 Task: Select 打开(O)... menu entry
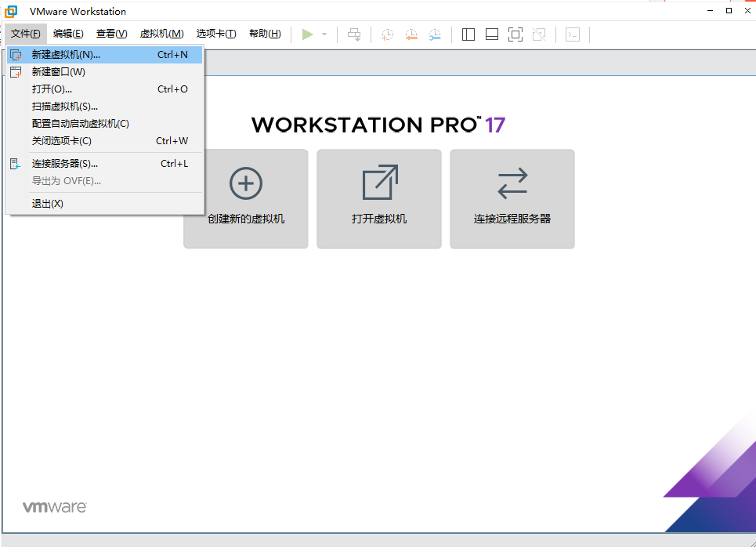click(105, 89)
